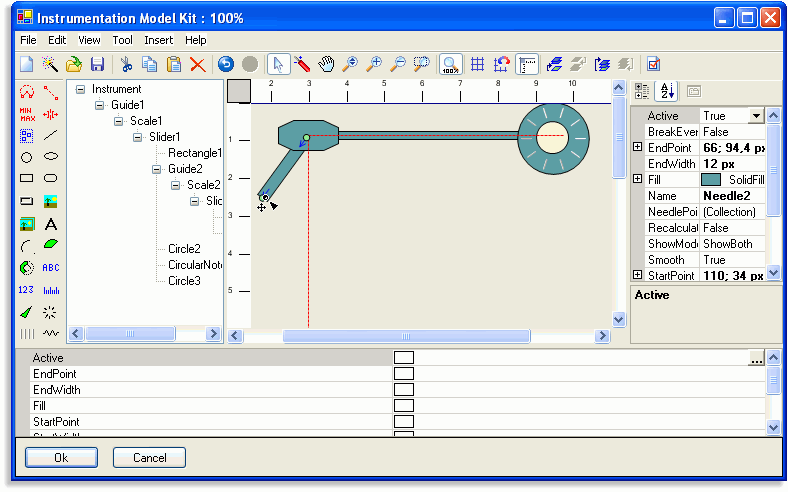788x492 pixels.
Task: Collapse the Guide1 tree node
Action: 100,106
